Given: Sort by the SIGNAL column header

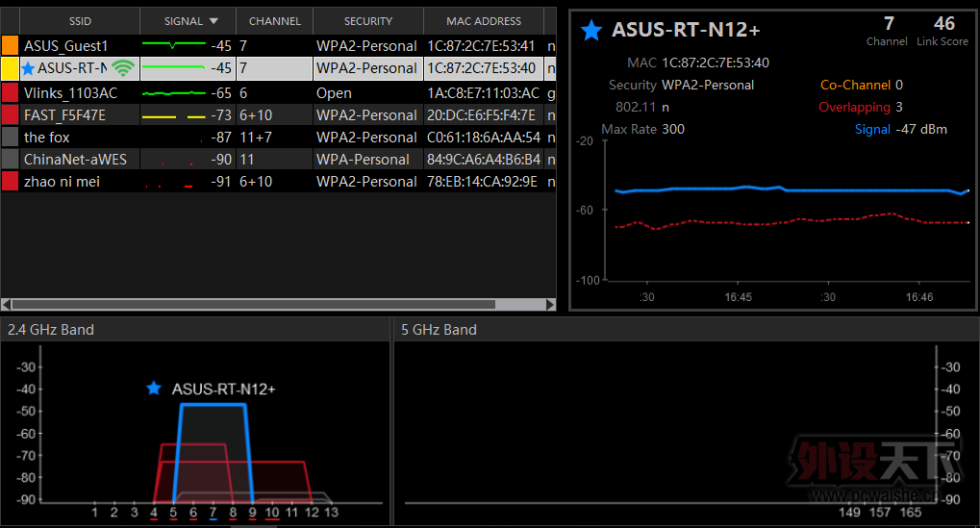Looking at the screenshot, I should [x=188, y=21].
